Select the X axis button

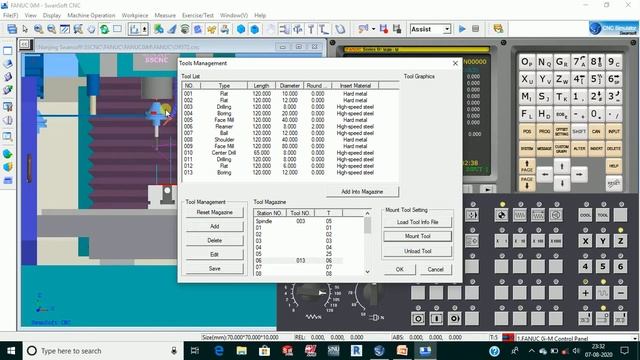coord(585,241)
